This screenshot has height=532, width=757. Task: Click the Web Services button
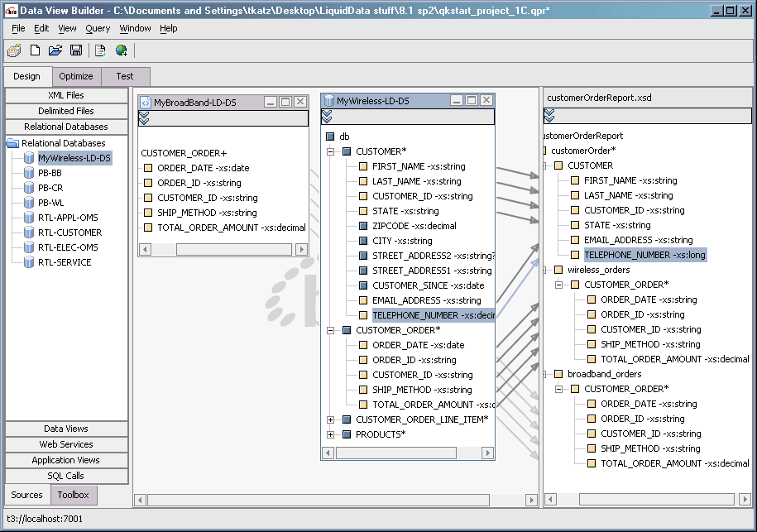pos(66,444)
